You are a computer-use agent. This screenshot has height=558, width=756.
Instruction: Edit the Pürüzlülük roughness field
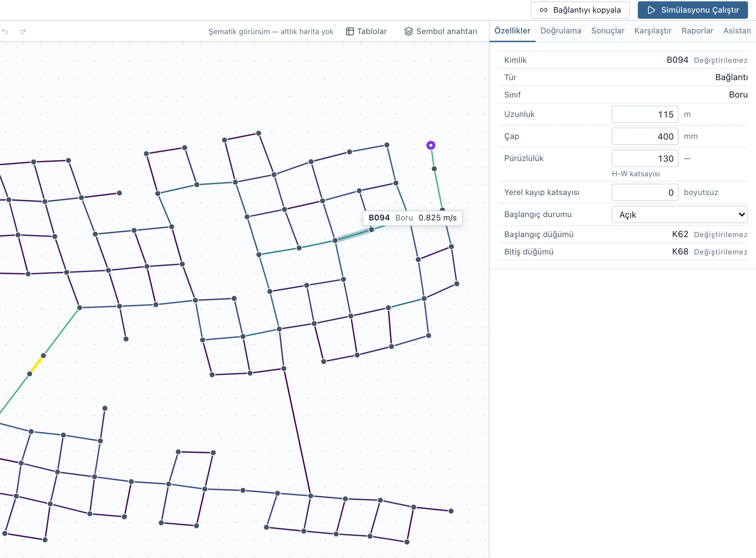coord(645,158)
